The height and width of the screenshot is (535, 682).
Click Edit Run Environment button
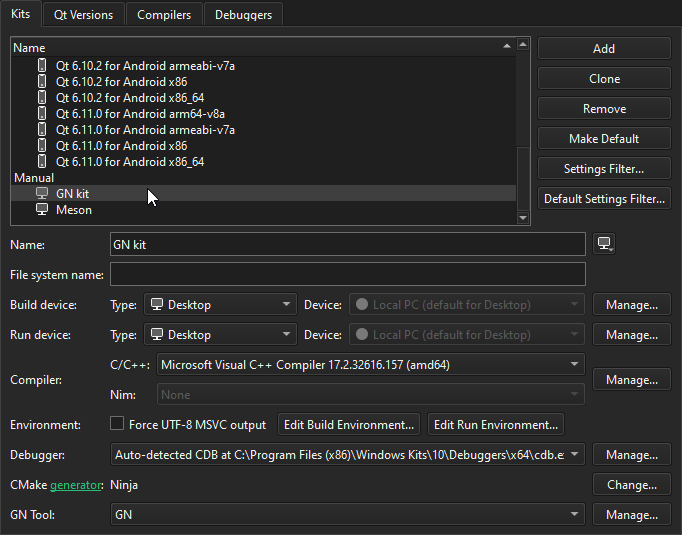(x=496, y=425)
